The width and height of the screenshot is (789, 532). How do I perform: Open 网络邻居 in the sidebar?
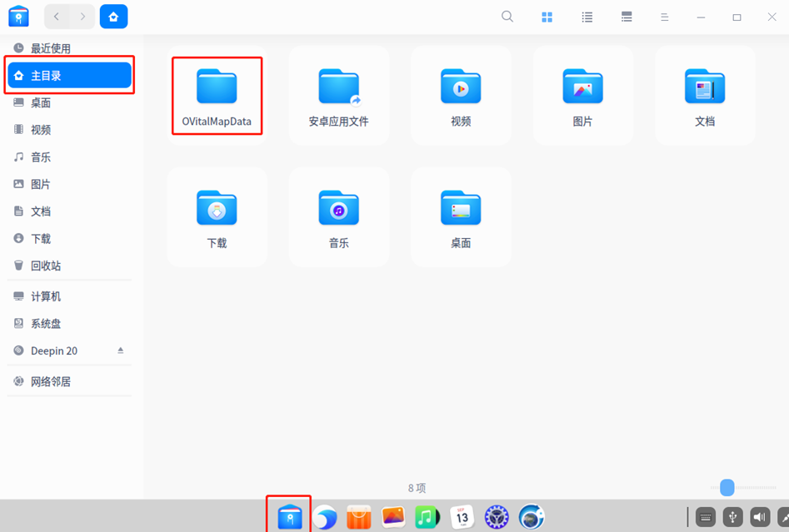(50, 381)
